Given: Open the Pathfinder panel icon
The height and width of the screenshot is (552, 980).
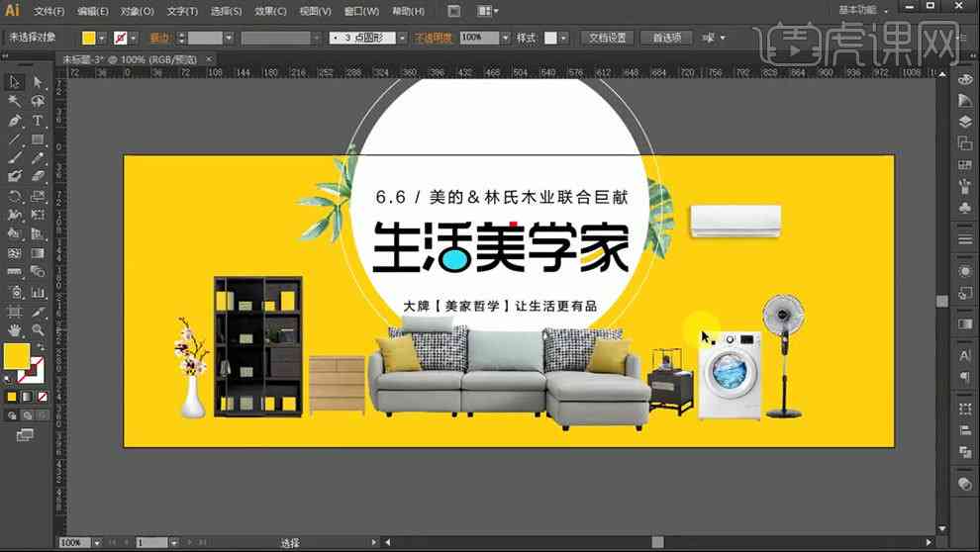Looking at the screenshot, I should [965, 452].
